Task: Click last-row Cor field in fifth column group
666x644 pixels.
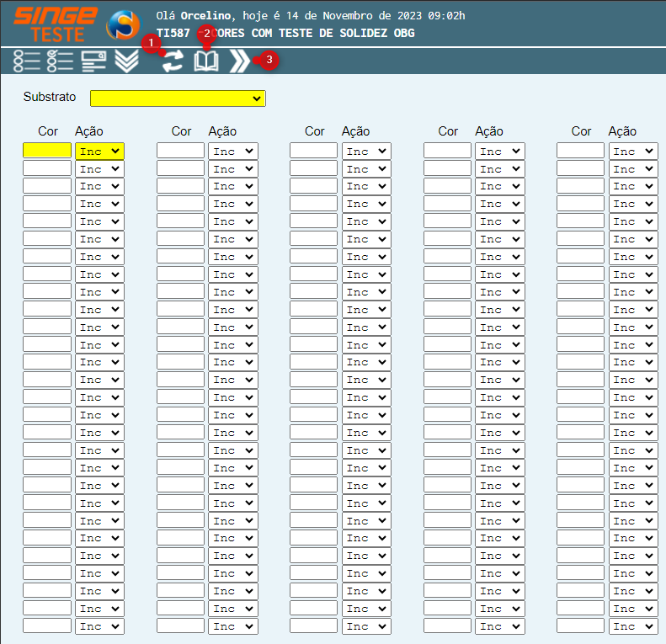Action: click(581, 625)
